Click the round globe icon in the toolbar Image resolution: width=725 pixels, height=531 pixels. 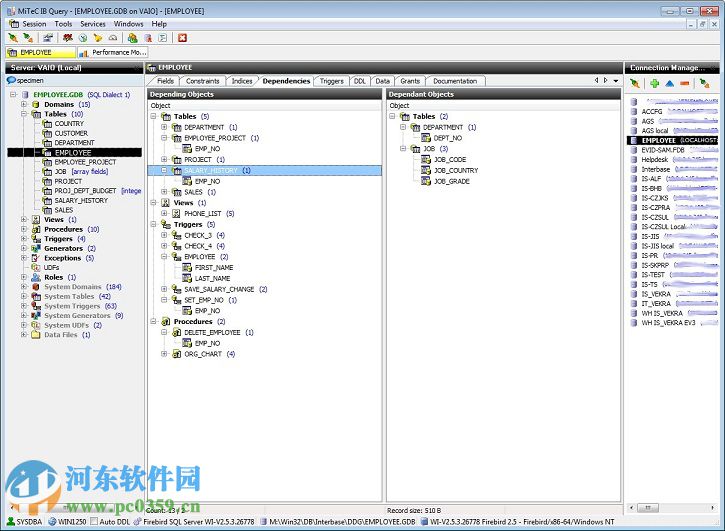point(83,38)
